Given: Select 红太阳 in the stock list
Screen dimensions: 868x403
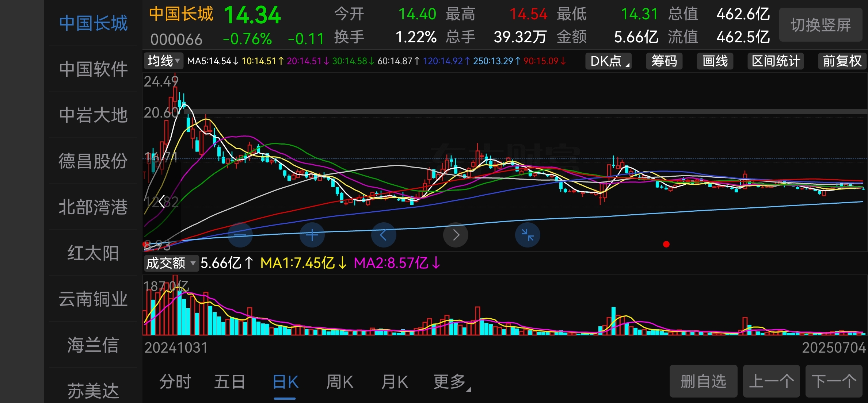Looking at the screenshot, I should [93, 253].
